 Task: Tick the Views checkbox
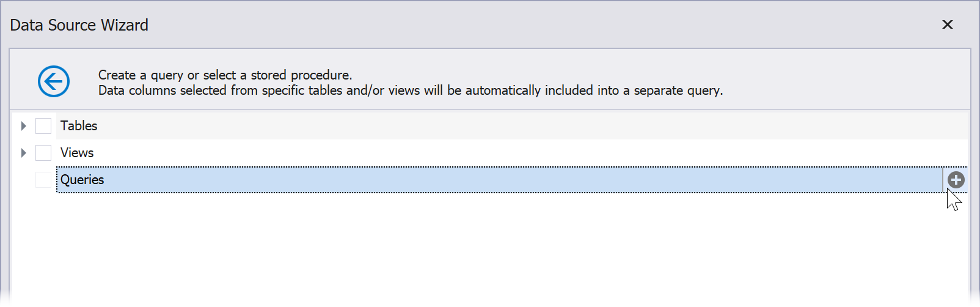click(x=43, y=153)
